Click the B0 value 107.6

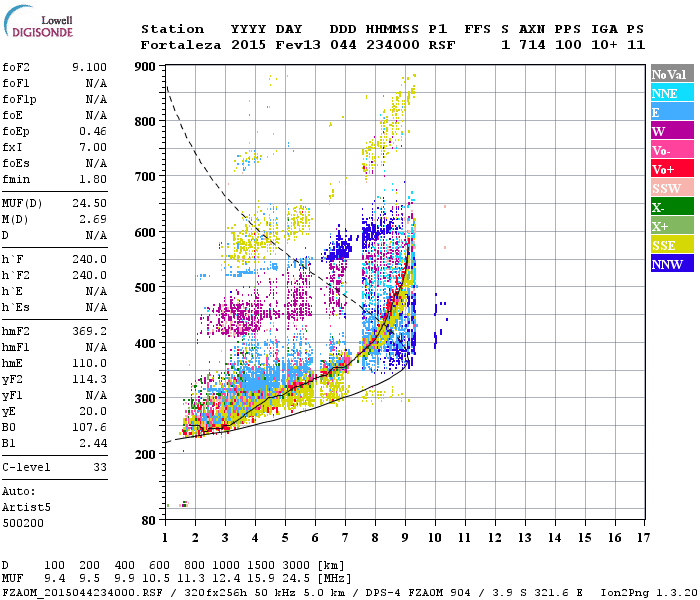pos(89,427)
